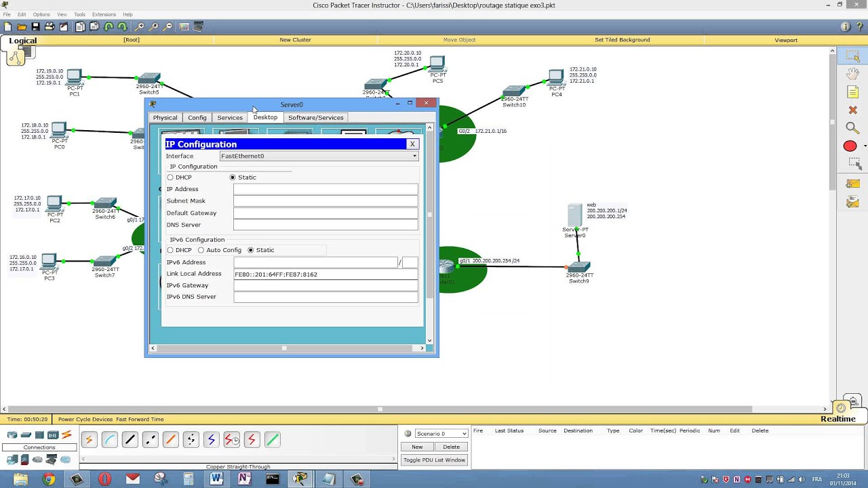
Task: Select the Fiber orange cable
Action: click(x=170, y=440)
